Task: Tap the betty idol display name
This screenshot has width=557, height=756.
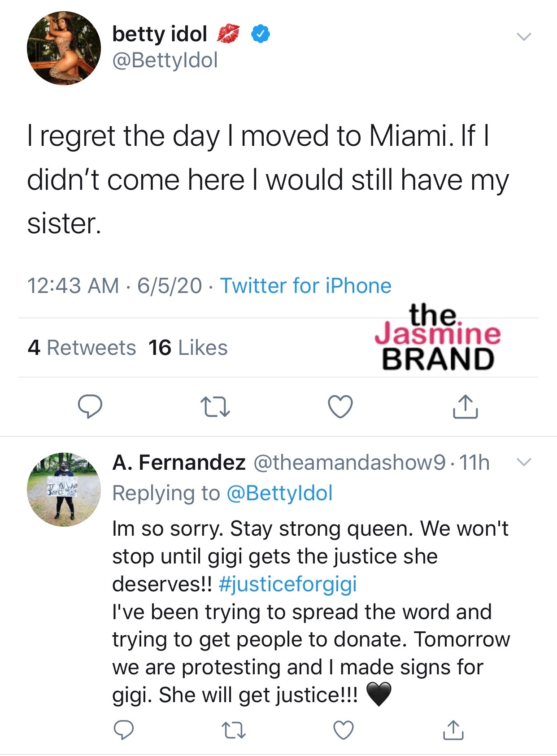Action: (x=159, y=34)
